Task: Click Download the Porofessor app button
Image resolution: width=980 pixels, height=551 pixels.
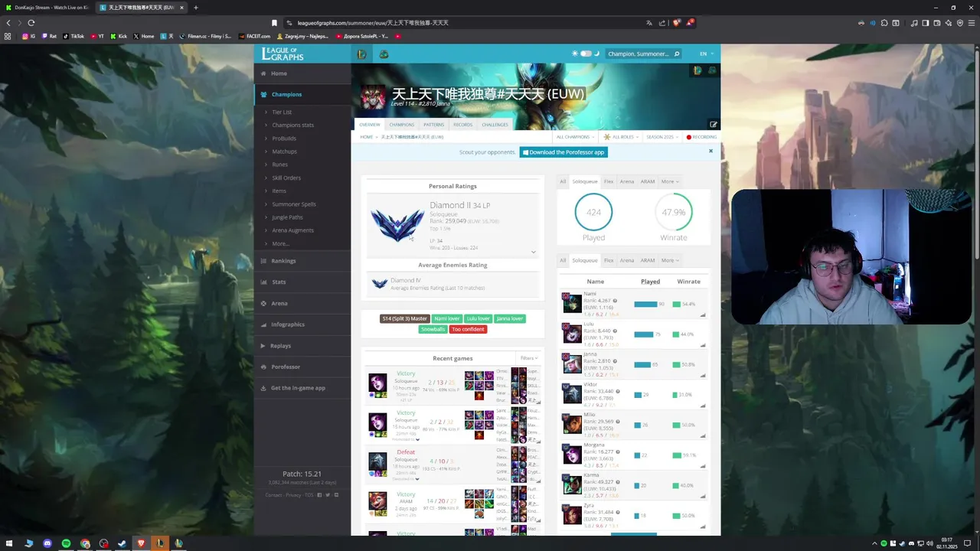Action: pyautogui.click(x=563, y=152)
